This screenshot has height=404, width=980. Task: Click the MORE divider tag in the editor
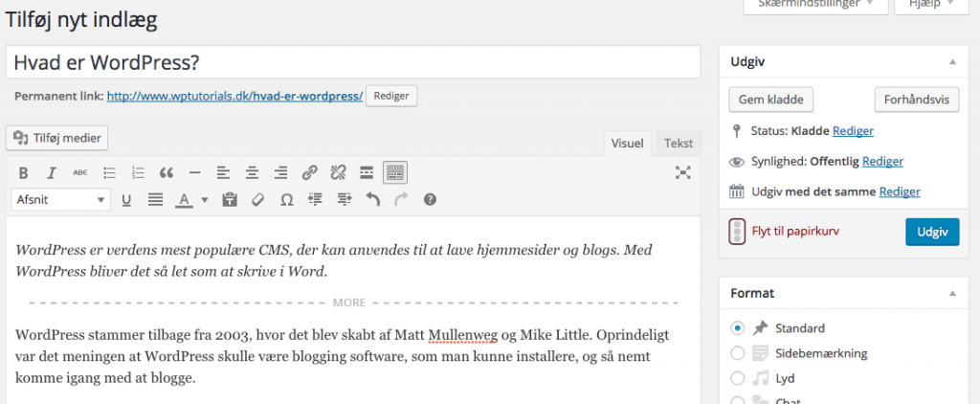(x=349, y=303)
